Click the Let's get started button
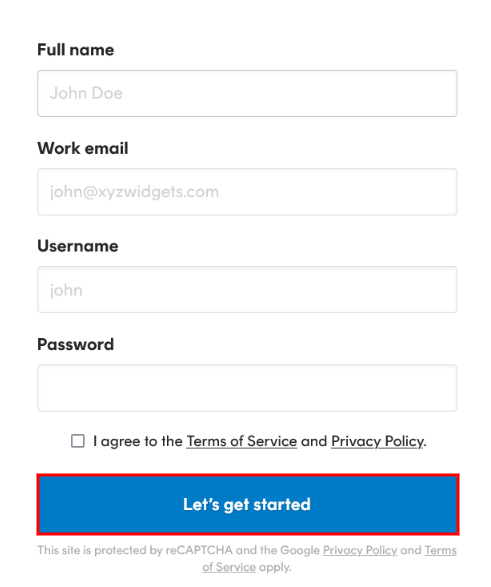 click(x=248, y=504)
